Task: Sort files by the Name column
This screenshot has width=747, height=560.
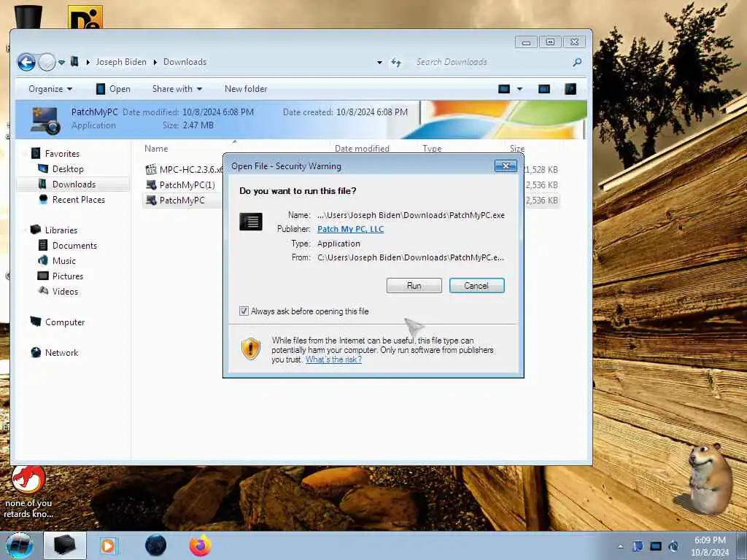Action: [x=156, y=149]
